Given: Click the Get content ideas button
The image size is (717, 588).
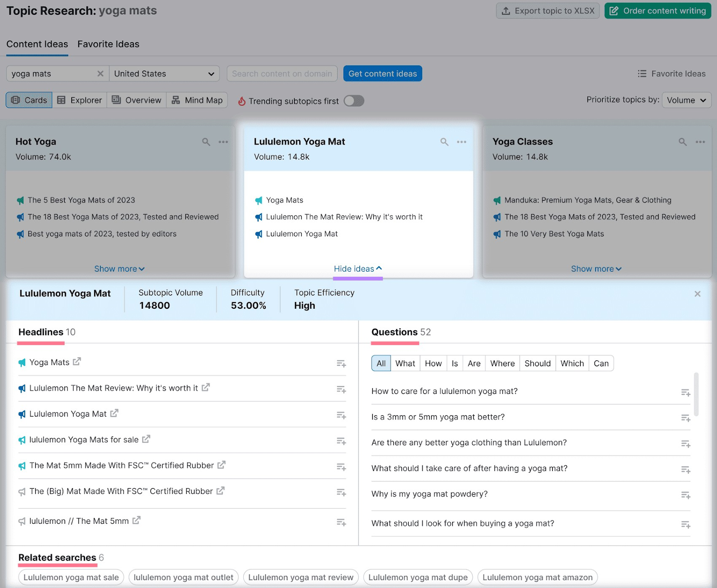Looking at the screenshot, I should [x=382, y=73].
